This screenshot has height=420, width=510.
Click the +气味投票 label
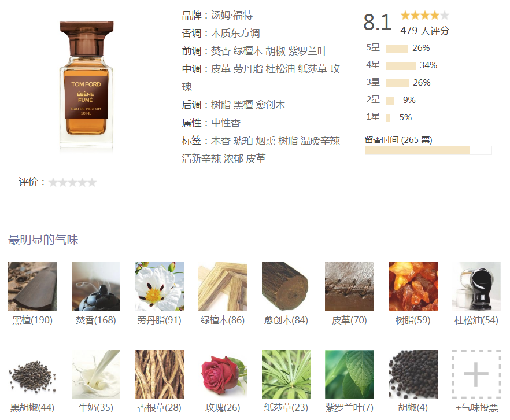point(477,408)
